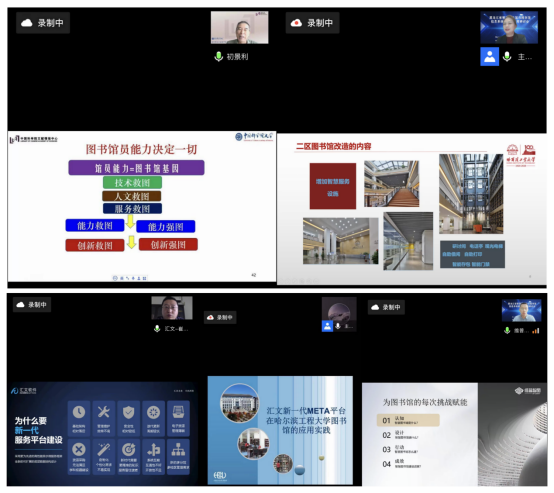
Task: Click the red 创新强图 box
Action: 168,245
